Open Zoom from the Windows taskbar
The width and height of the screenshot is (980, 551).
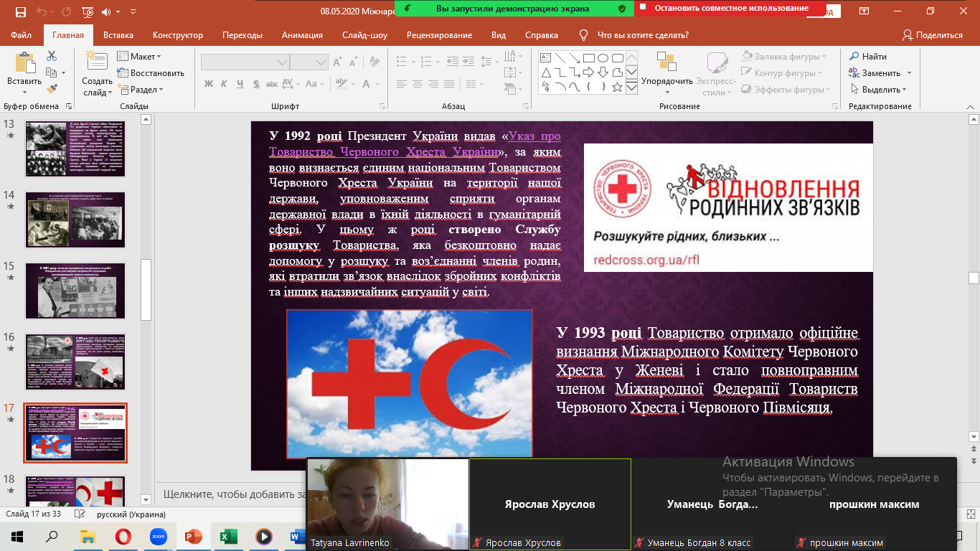(x=158, y=536)
